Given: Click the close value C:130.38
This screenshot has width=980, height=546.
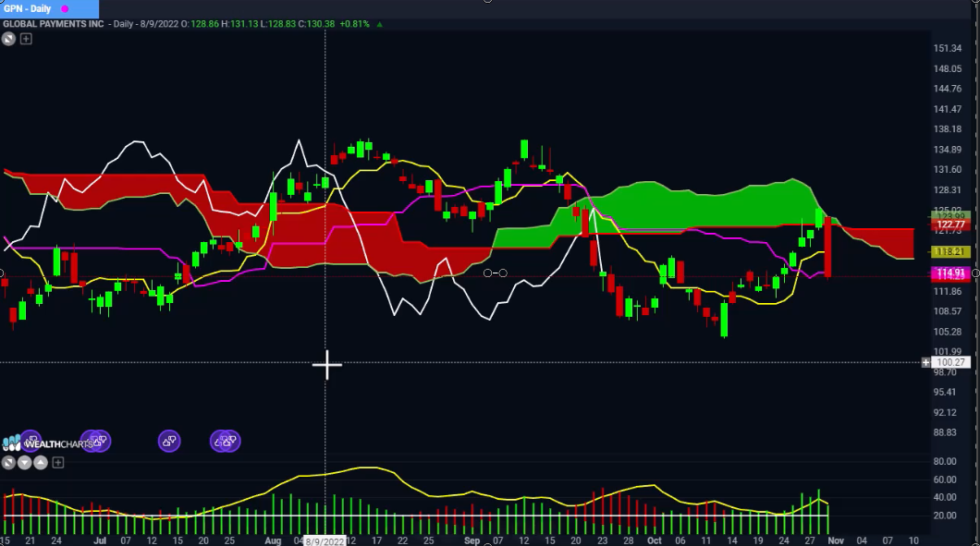Looking at the screenshot, I should (316, 24).
